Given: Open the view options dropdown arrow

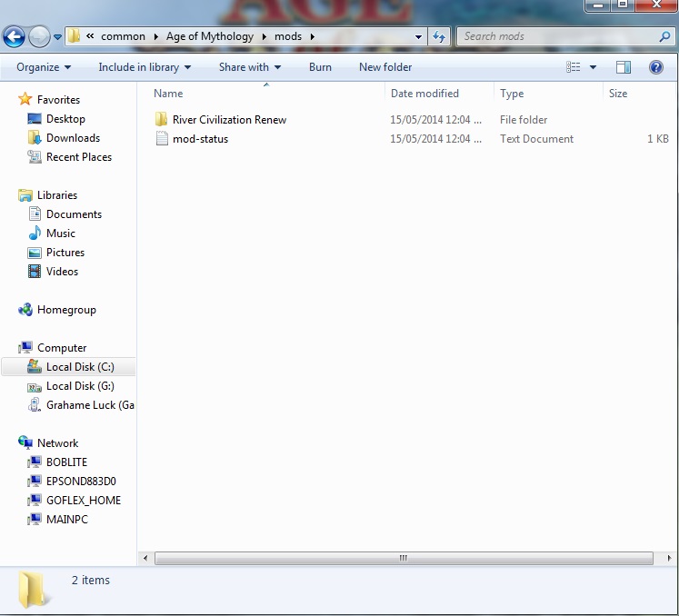Looking at the screenshot, I should [593, 67].
